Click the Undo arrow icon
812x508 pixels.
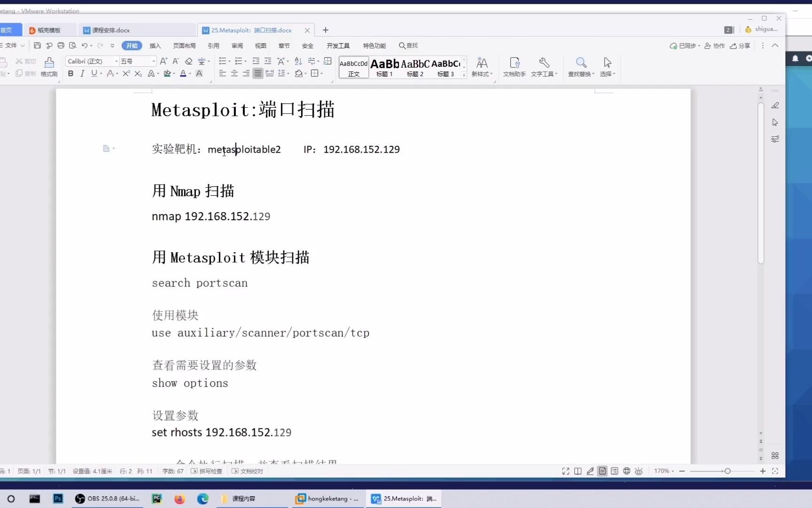point(85,46)
